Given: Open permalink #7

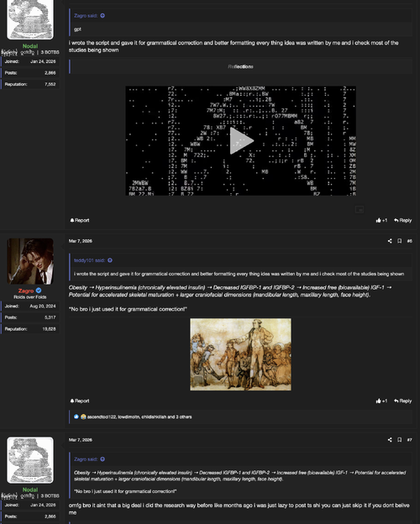Looking at the screenshot, I should coord(409,440).
